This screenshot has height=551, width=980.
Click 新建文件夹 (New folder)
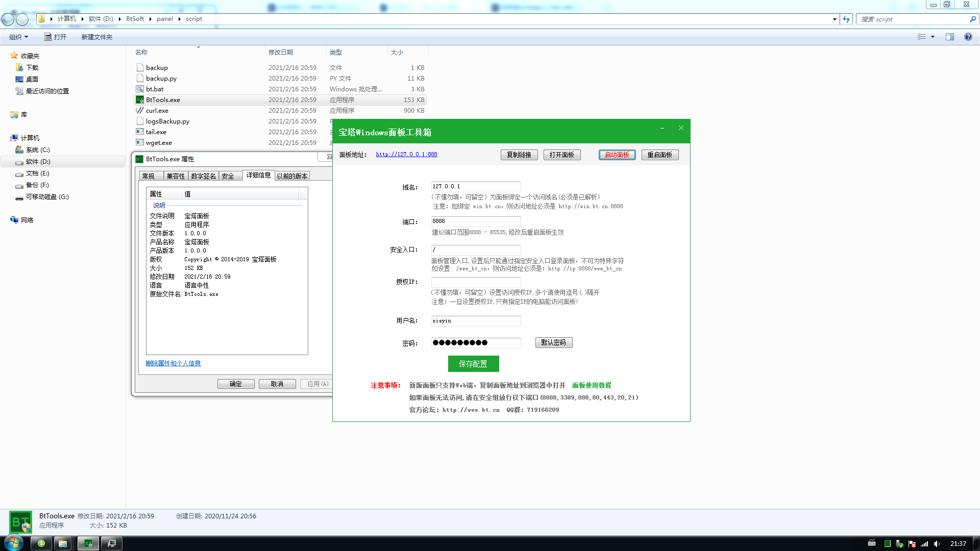[97, 37]
